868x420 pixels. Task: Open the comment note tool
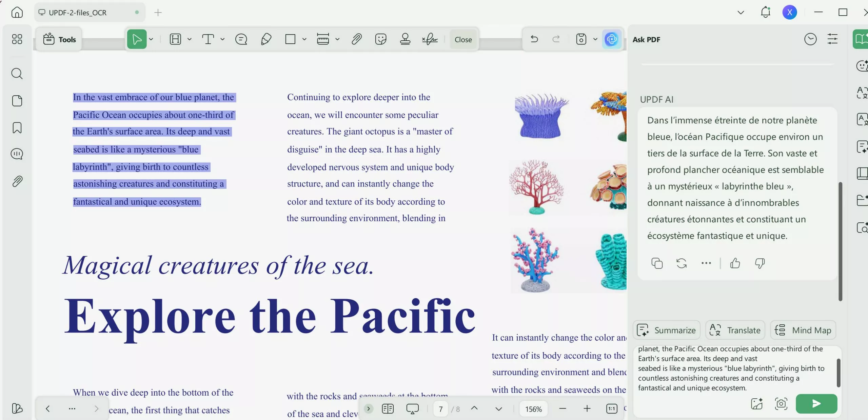[x=241, y=39]
